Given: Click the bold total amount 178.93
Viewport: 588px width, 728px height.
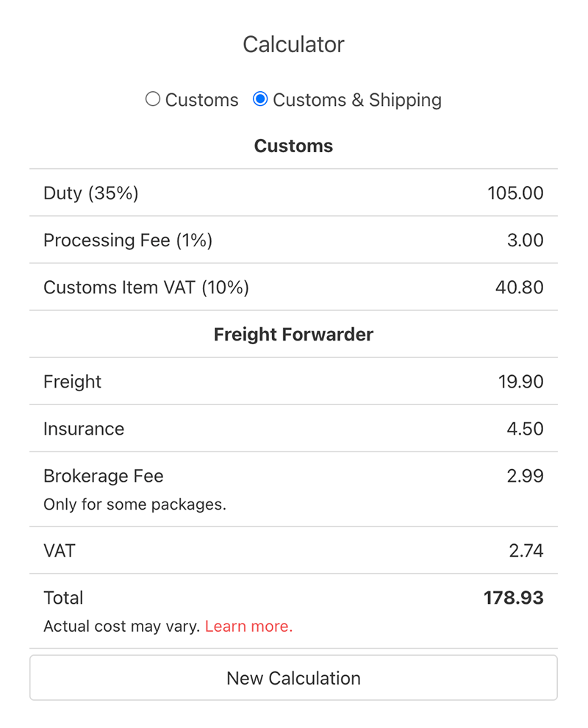Looking at the screenshot, I should click(513, 598).
